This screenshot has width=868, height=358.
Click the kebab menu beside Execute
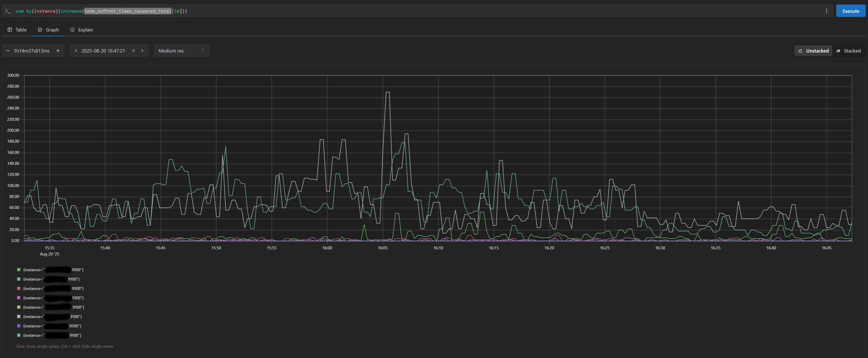point(827,11)
